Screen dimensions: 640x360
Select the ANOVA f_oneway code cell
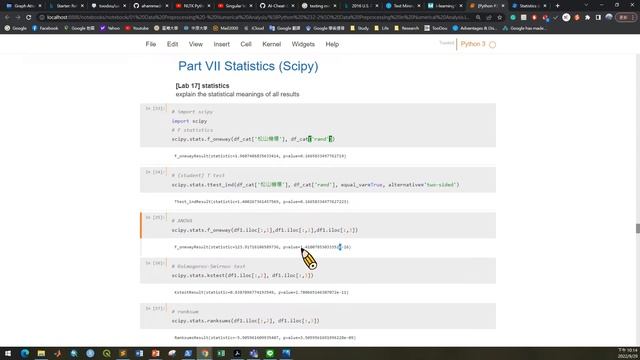click(318, 225)
